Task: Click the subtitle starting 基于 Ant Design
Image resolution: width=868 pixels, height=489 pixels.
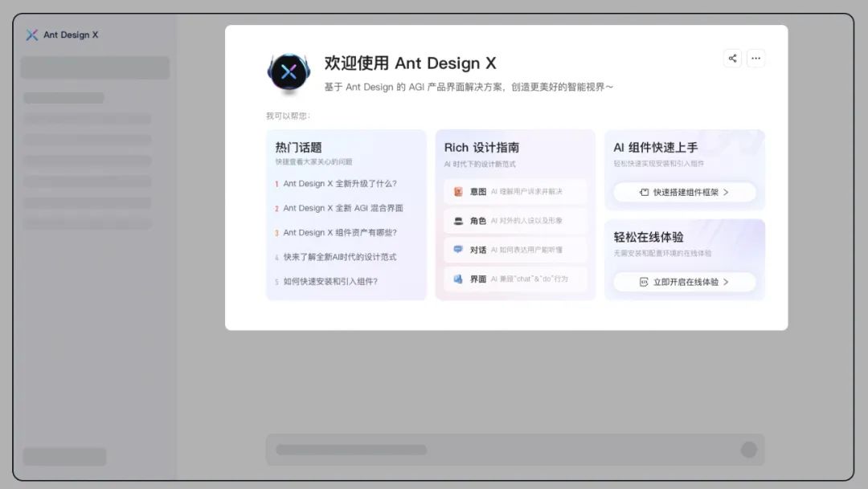Action: (469, 87)
